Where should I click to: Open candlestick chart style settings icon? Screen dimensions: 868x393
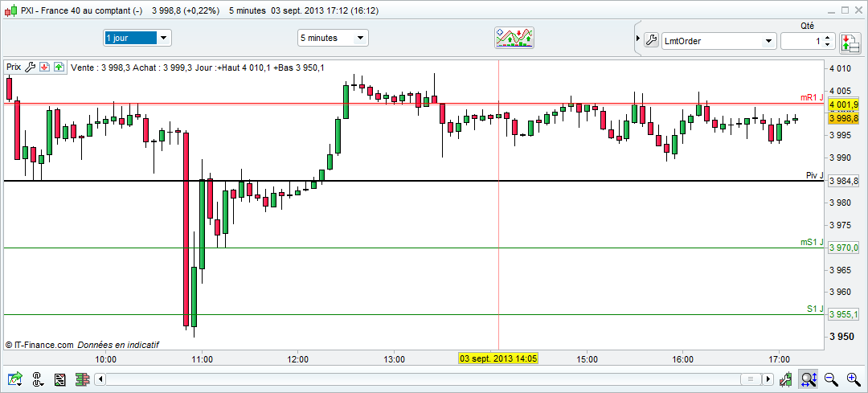785,379
